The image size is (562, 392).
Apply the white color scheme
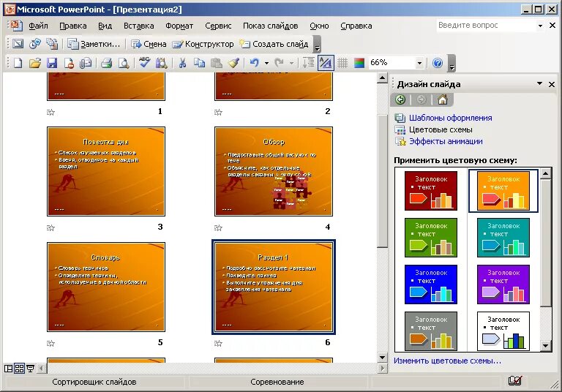503,331
